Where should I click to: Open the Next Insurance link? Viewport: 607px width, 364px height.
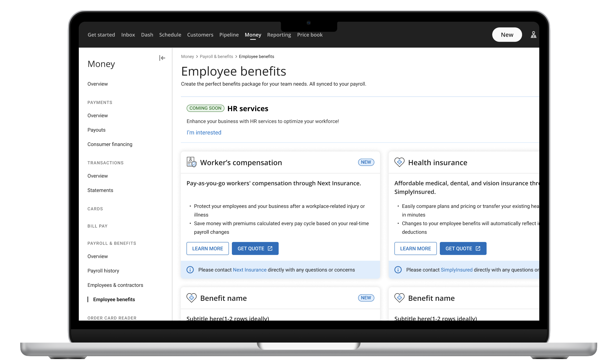(x=249, y=270)
